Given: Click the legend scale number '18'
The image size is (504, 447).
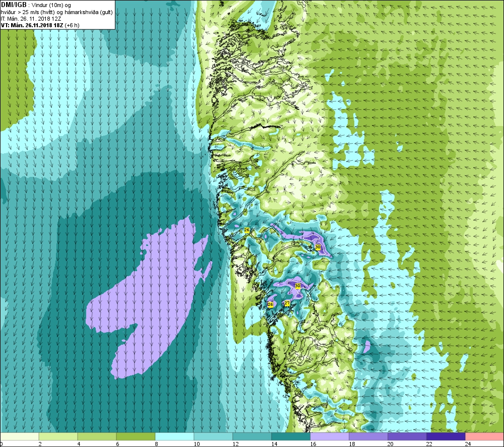Looking at the screenshot, I should pos(352,444).
